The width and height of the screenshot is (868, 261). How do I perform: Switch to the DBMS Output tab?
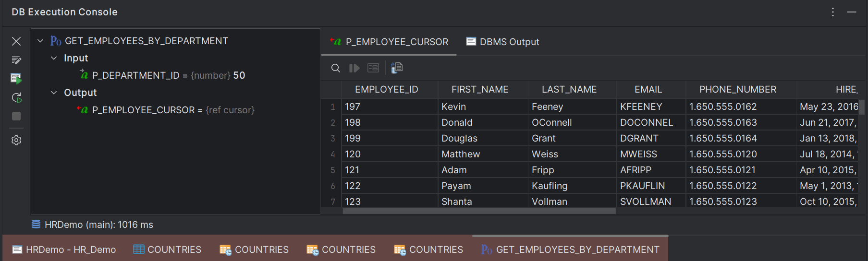(503, 42)
